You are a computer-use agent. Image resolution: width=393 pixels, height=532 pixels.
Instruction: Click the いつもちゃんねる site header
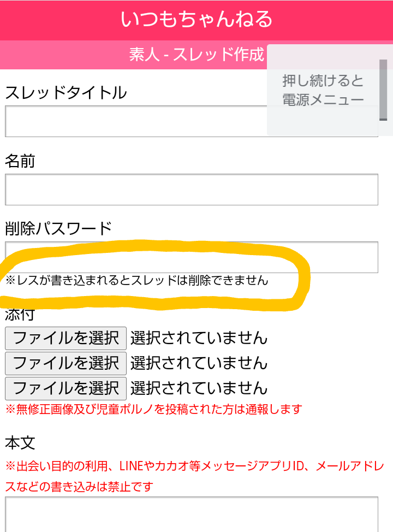click(196, 19)
